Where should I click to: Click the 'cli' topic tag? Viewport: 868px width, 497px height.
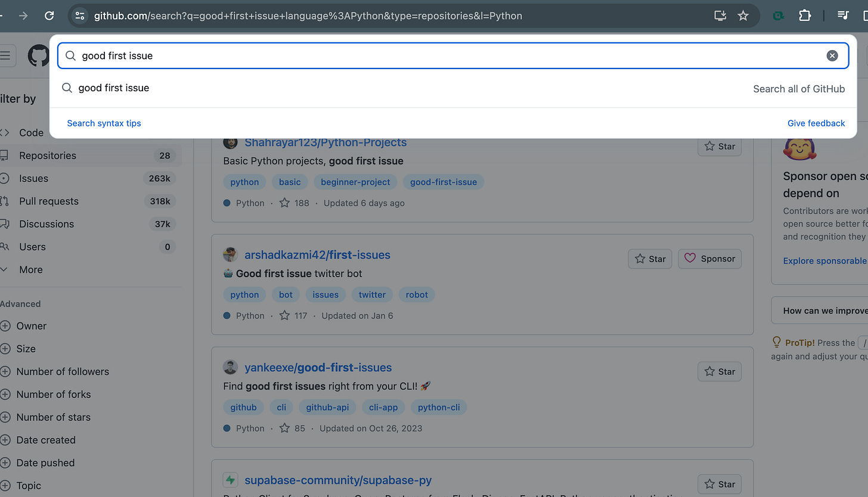(281, 407)
